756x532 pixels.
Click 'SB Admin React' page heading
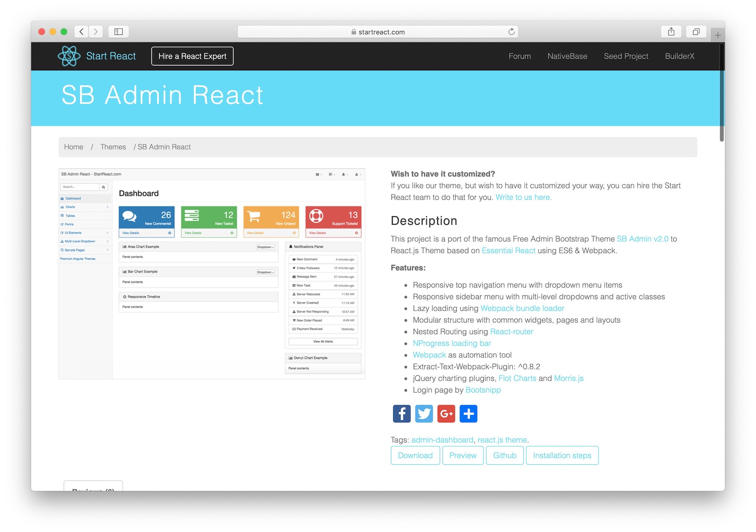click(162, 95)
